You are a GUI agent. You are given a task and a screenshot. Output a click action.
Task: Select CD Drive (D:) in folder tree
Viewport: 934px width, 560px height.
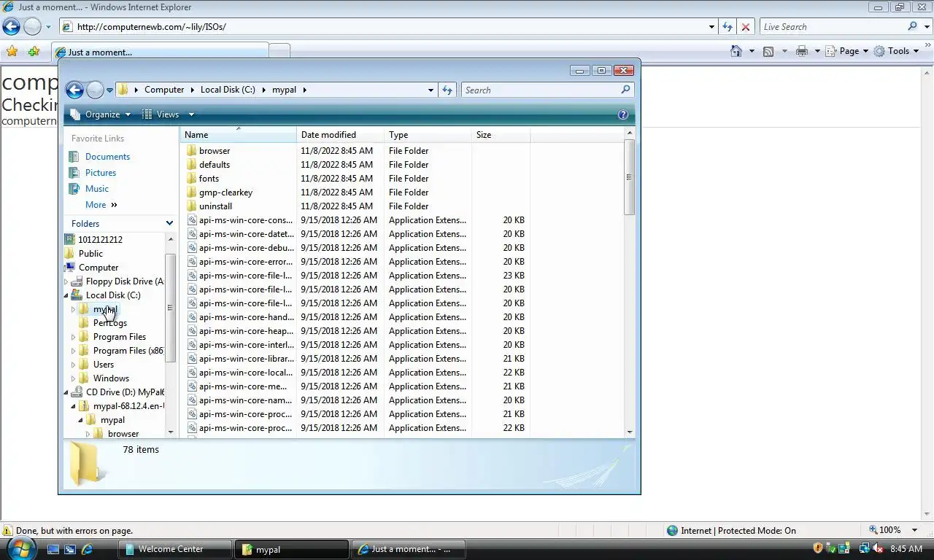(x=125, y=392)
